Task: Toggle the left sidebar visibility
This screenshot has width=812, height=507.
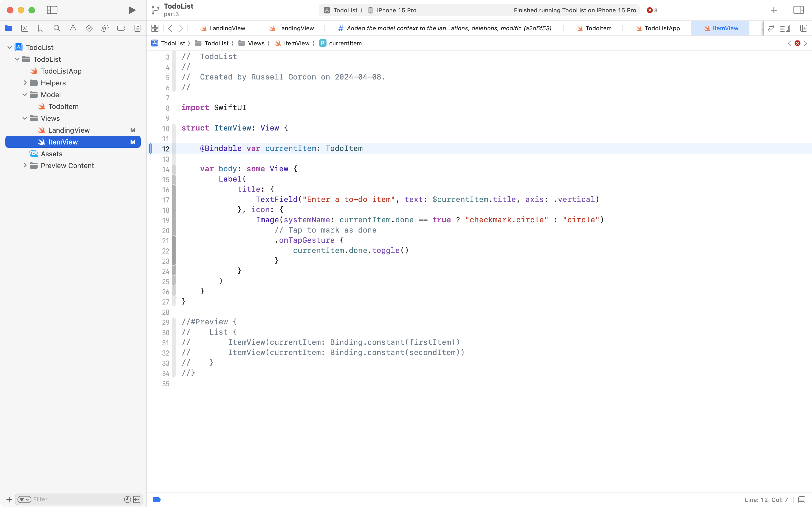Action: tap(52, 10)
